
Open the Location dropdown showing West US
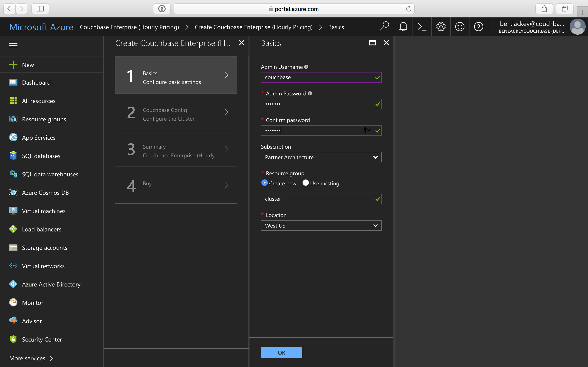321,225
